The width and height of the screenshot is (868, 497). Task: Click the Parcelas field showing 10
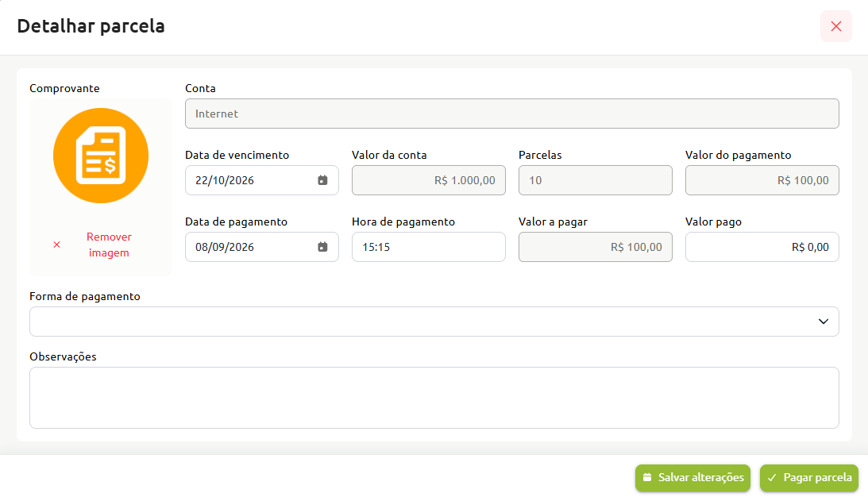click(595, 180)
